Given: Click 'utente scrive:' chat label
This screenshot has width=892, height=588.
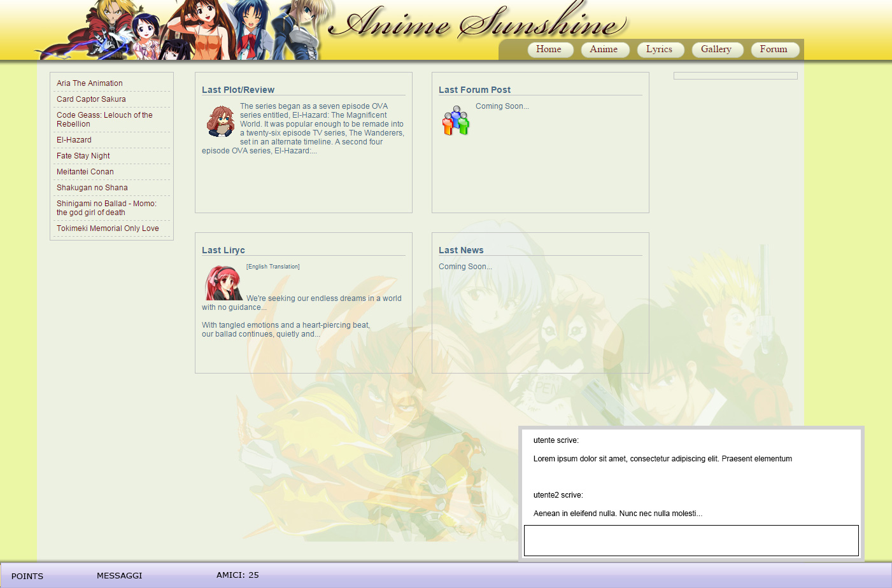Looking at the screenshot, I should click(556, 440).
